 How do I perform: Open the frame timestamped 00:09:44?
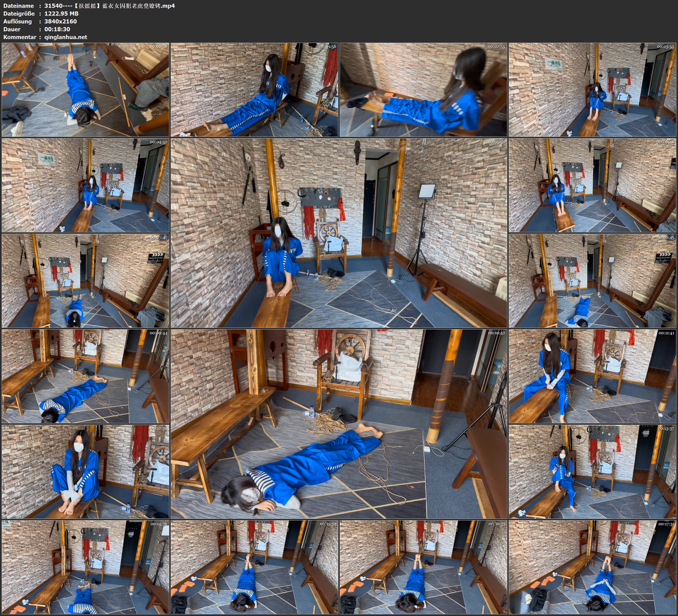[85, 376]
